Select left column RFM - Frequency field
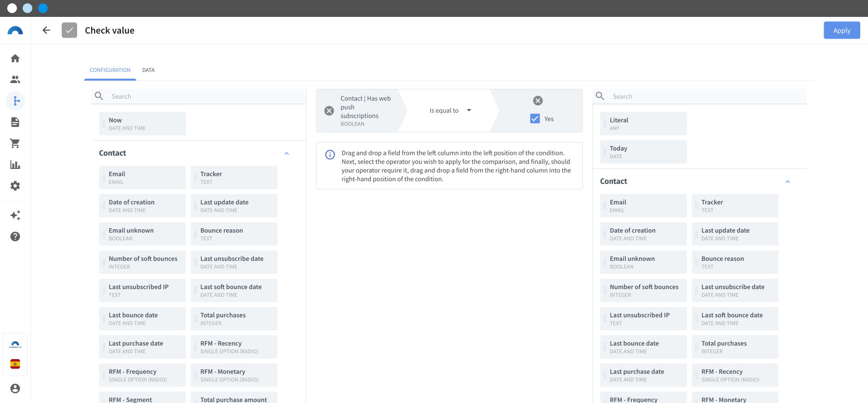 pos(142,375)
